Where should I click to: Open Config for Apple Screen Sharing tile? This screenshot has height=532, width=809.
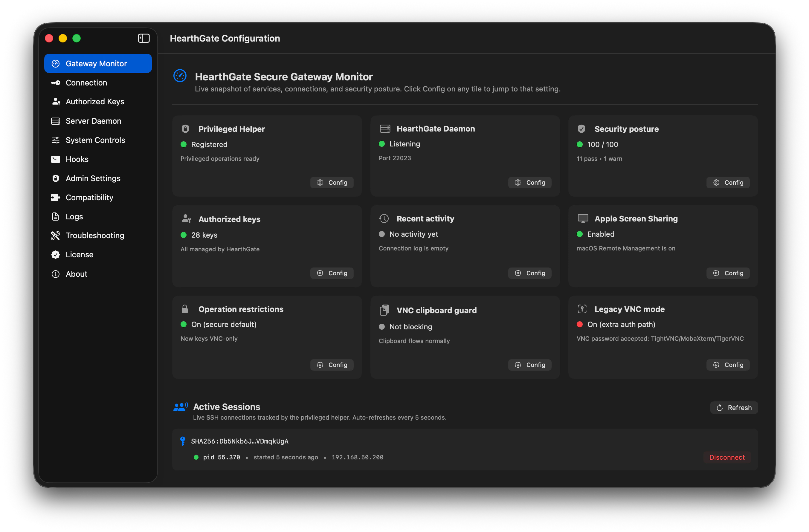coord(728,273)
